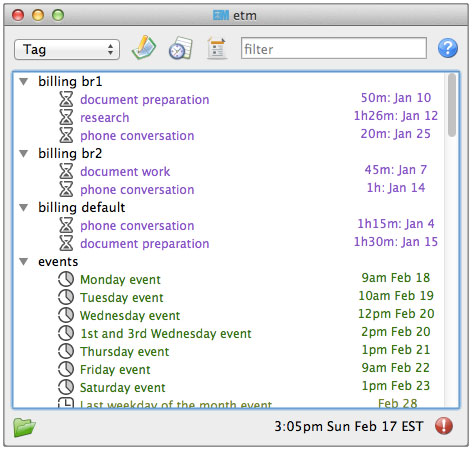Screen dimensions: 474x450
Task: Click the '1h: Jan 14' value
Action: pos(396,188)
